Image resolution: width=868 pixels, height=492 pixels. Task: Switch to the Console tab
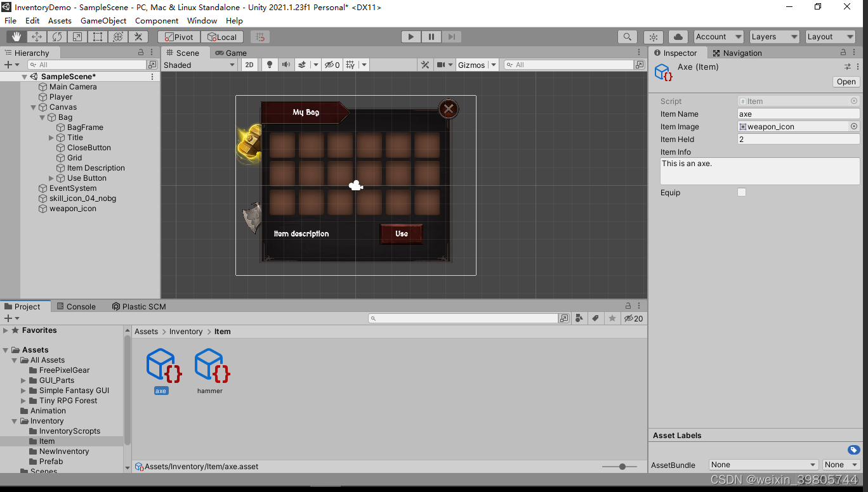[76, 306]
